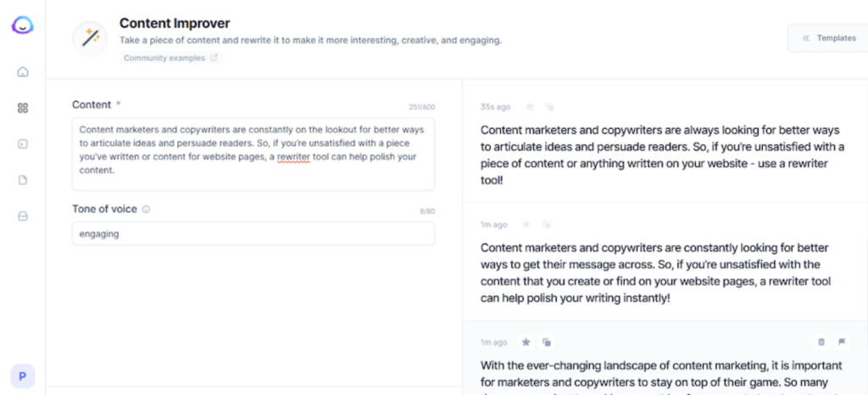Go to the Home dashboard icon
Viewport: 868px width, 395px height.
(x=23, y=71)
